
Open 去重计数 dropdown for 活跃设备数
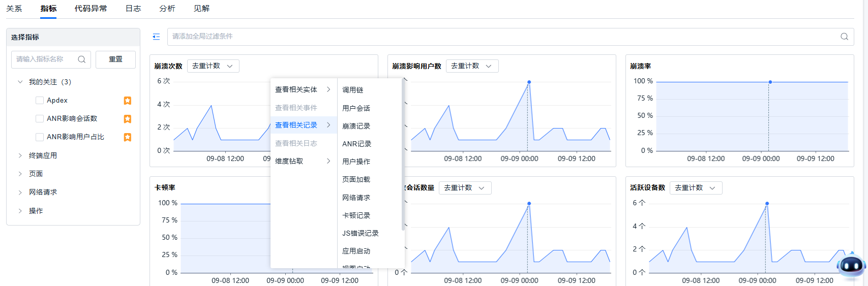point(695,188)
